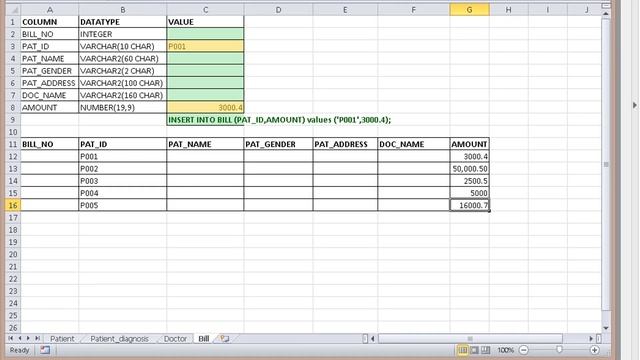Click the empty green BILL_NO value cell
This screenshot has height=360, width=640.
coord(205,34)
